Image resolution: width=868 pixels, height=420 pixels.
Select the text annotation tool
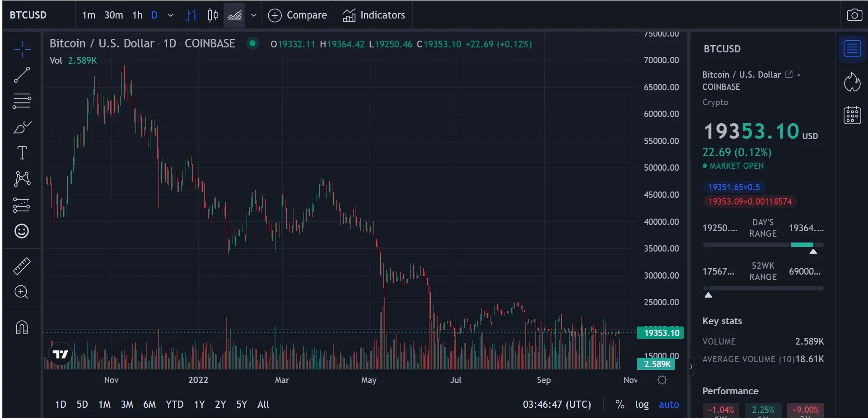(x=22, y=153)
